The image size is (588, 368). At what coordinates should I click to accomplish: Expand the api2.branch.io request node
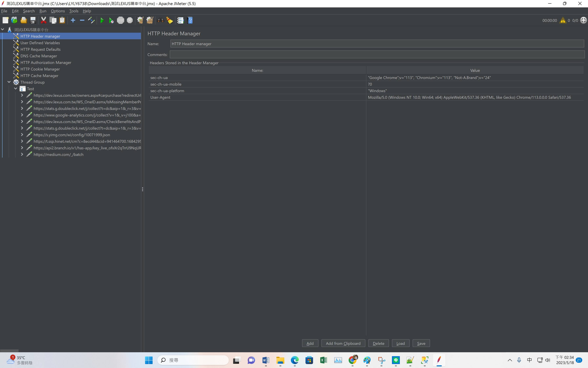[22, 148]
